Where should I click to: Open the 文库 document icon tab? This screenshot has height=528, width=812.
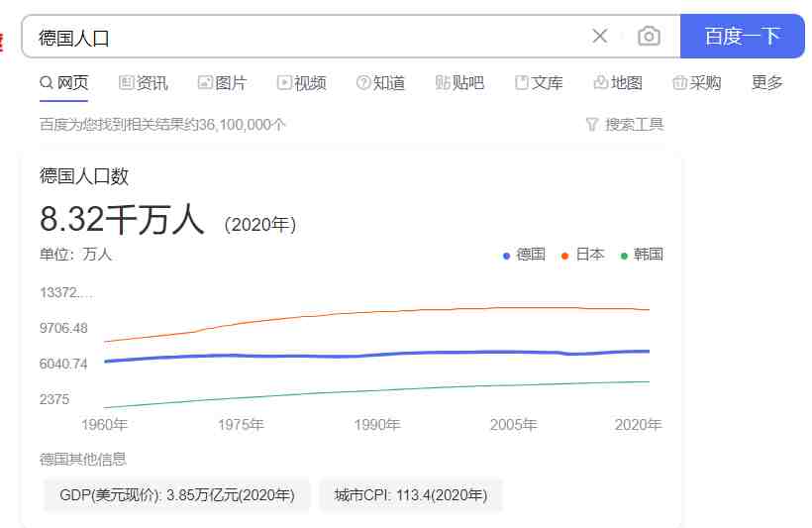(x=522, y=82)
